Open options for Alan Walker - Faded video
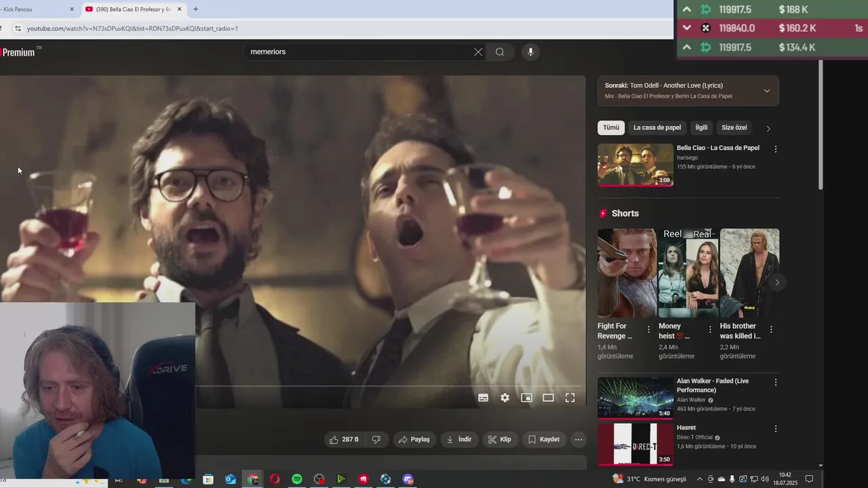This screenshot has width=868, height=488. tap(776, 382)
